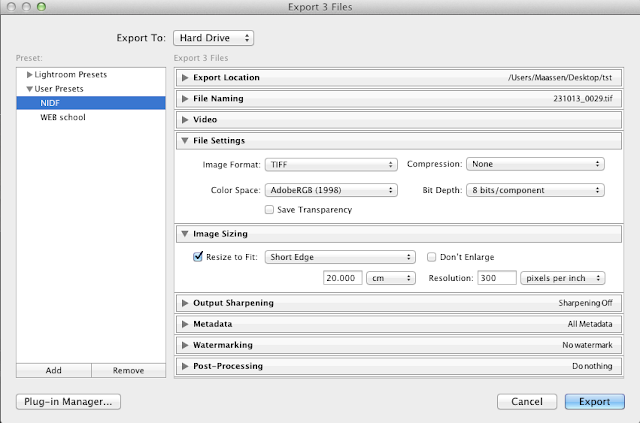640x423 pixels.
Task: Click the Do nothing summary text
Action: [x=592, y=366]
